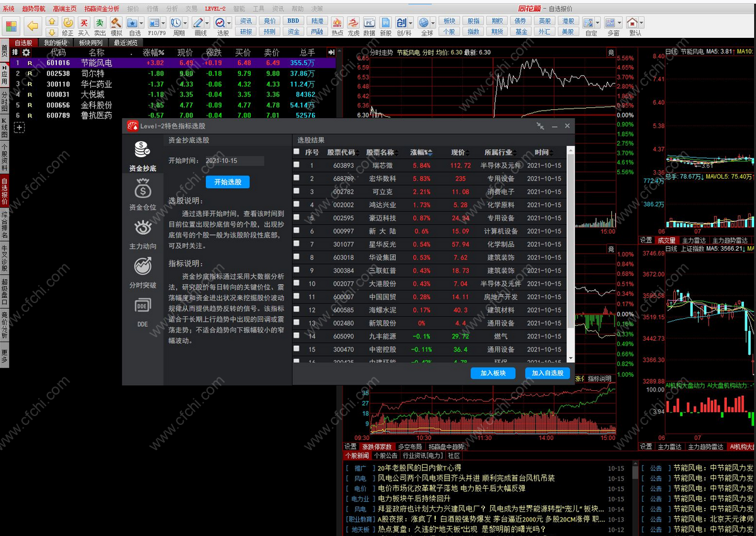The image size is (756, 536).
Task: Toggle the select-all checkbox in results header
Action: [x=297, y=152]
